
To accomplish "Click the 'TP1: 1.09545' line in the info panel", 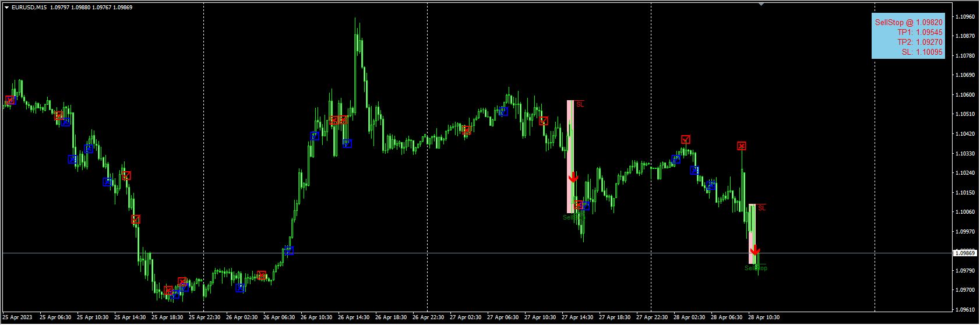I will (x=919, y=32).
